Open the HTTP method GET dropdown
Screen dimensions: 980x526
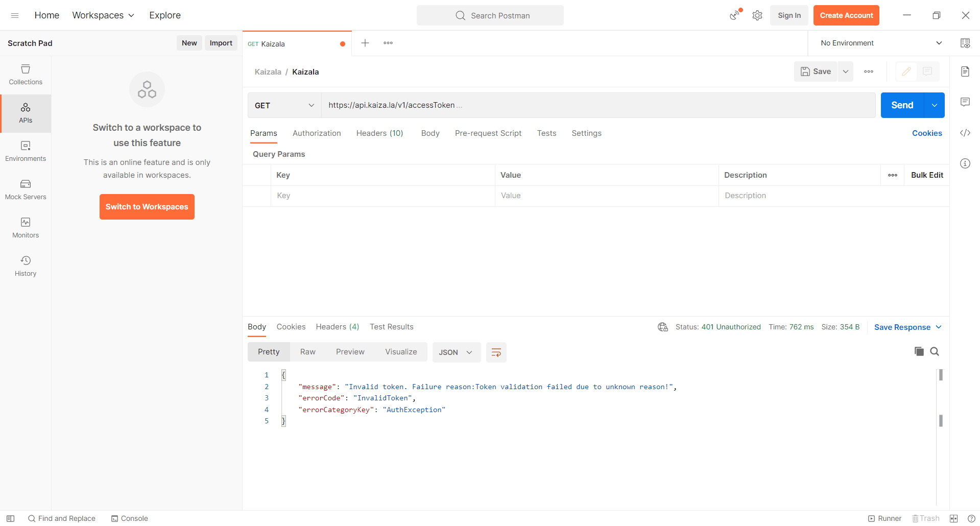(x=284, y=105)
